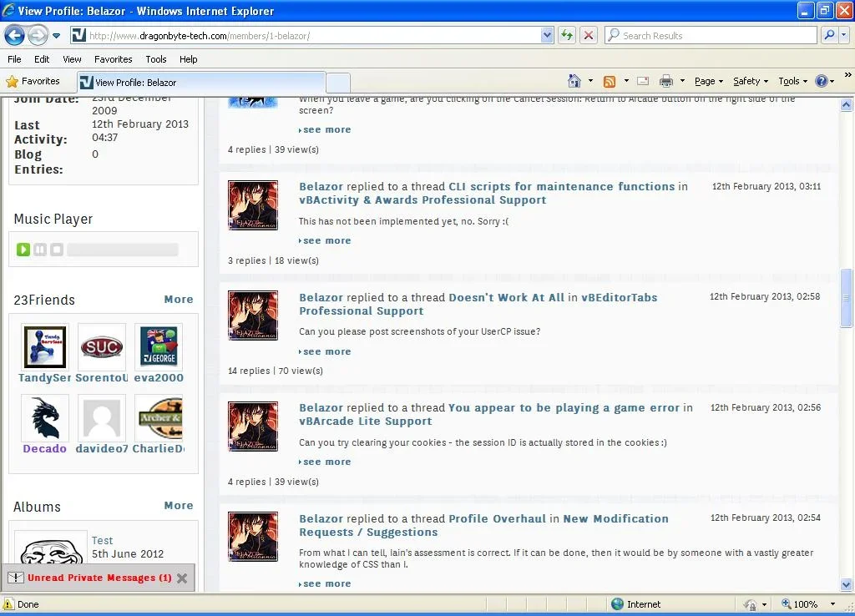Select the View Profile: Belazor tab

click(201, 83)
